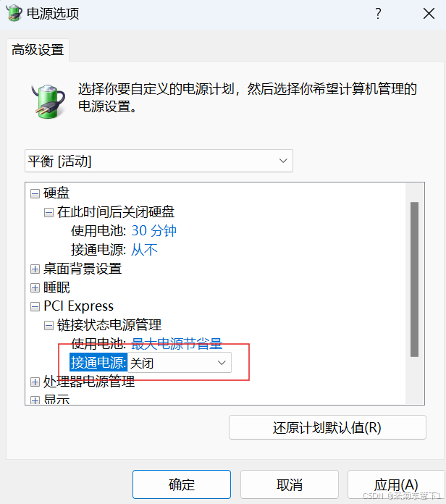Click the 从不 plugged-in value link
Image resolution: width=446 pixels, height=504 pixels.
click(144, 250)
